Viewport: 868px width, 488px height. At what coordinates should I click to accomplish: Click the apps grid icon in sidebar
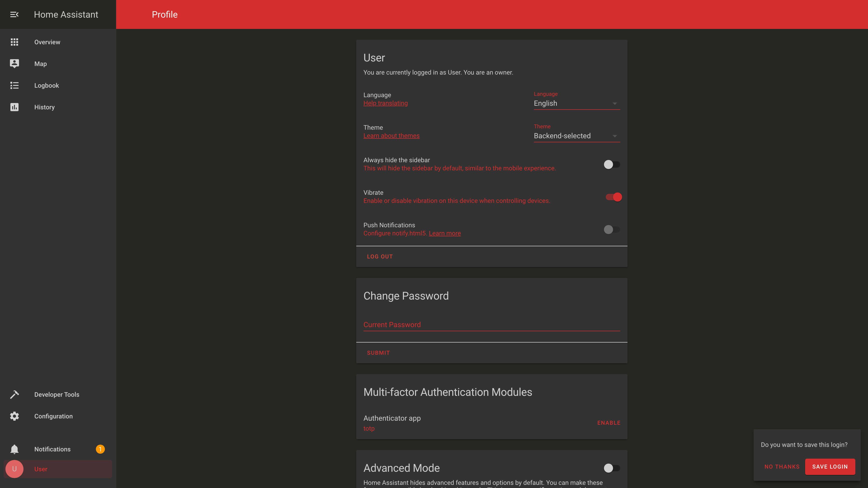(x=14, y=42)
